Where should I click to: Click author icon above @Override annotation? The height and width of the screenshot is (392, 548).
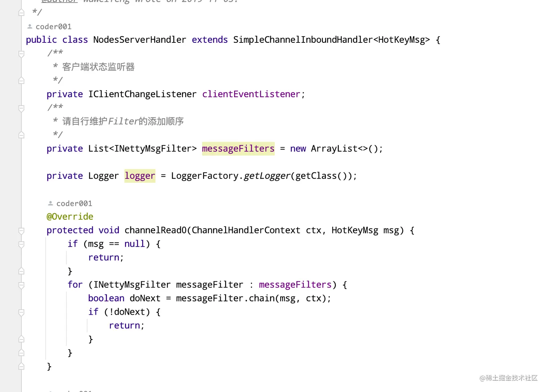[50, 203]
